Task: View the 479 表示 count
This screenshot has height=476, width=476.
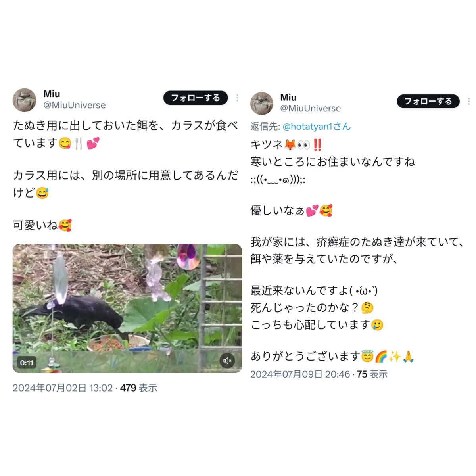Action: [x=138, y=388]
